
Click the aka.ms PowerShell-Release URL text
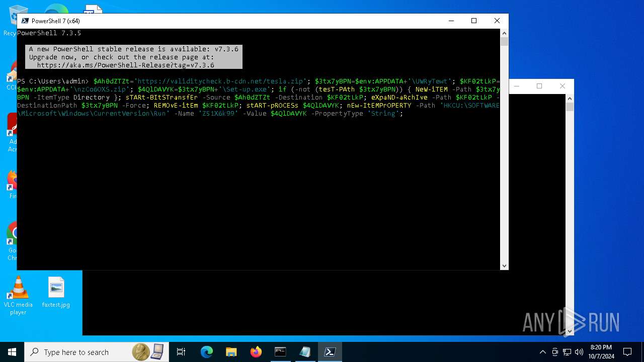[x=125, y=65]
